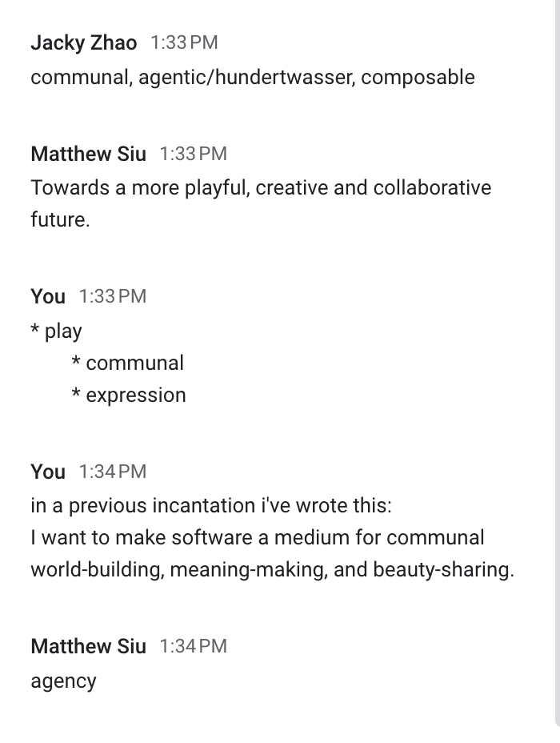Click the timestamp beside Jacky Zhao's name
The height and width of the screenshot is (743, 560).
(x=184, y=42)
